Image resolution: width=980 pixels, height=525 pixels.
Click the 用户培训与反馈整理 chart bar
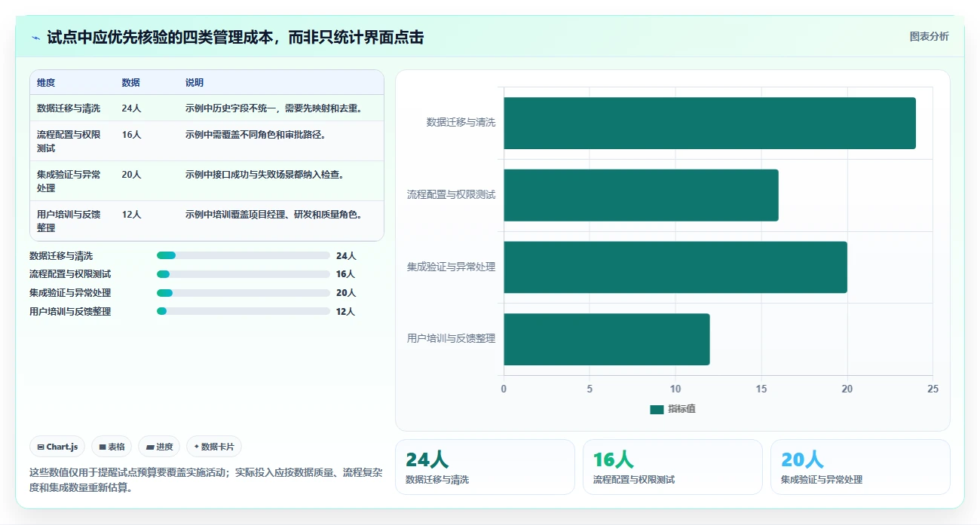point(607,339)
